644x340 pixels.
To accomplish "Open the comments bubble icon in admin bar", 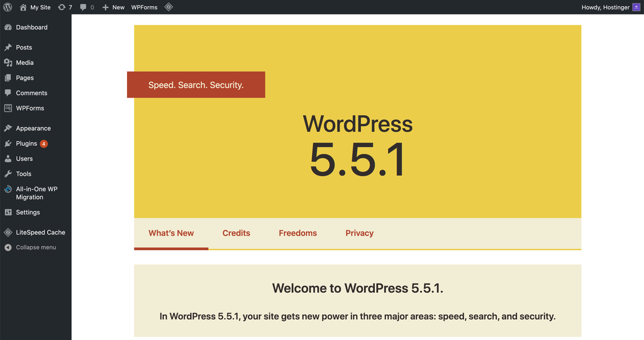I will click(x=83, y=7).
